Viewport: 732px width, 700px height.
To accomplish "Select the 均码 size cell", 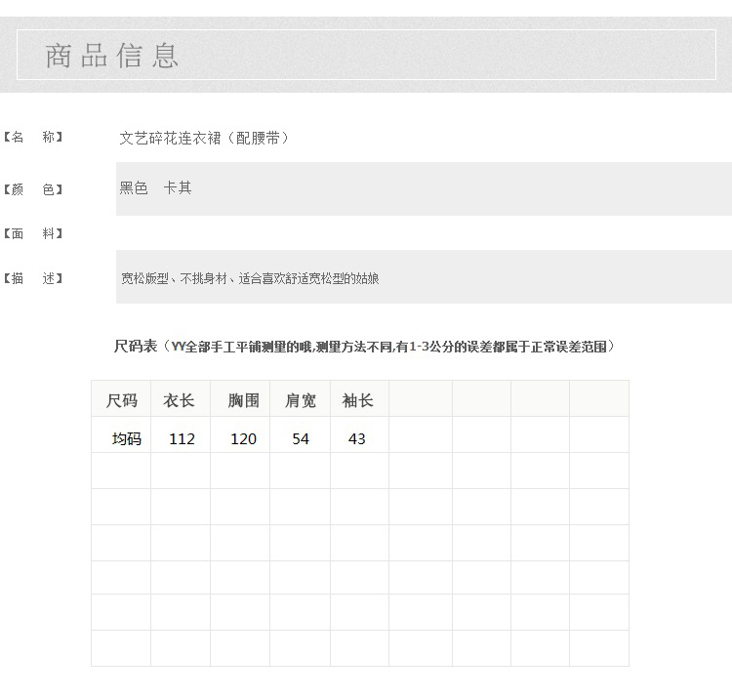I will coord(127,439).
